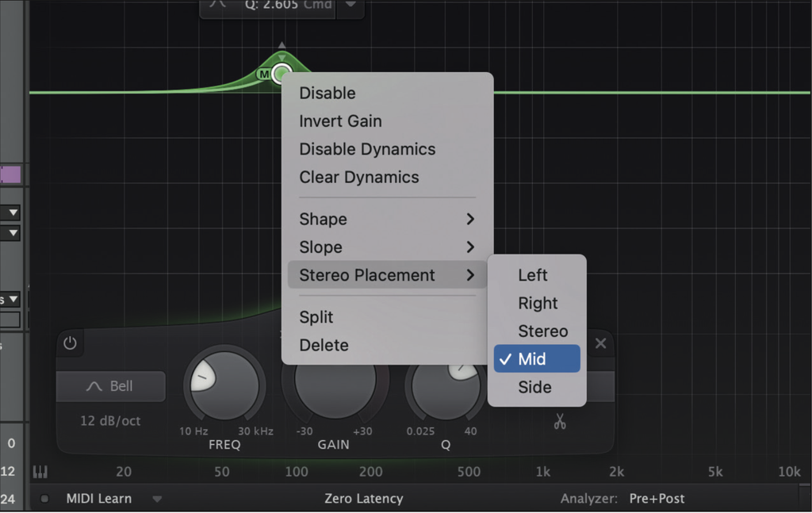
Task: Click the small arrow marker above the EQ node
Action: pos(282,45)
